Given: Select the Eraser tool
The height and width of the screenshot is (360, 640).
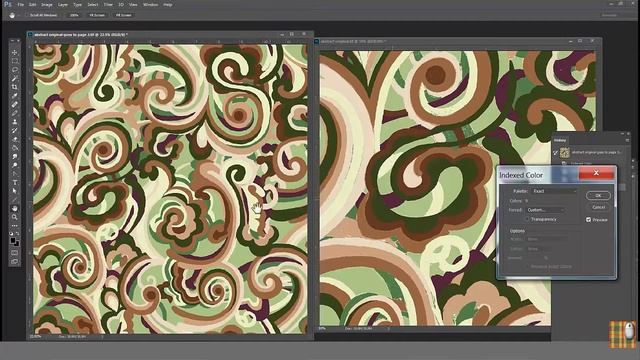Looking at the screenshot, I should point(15,139).
